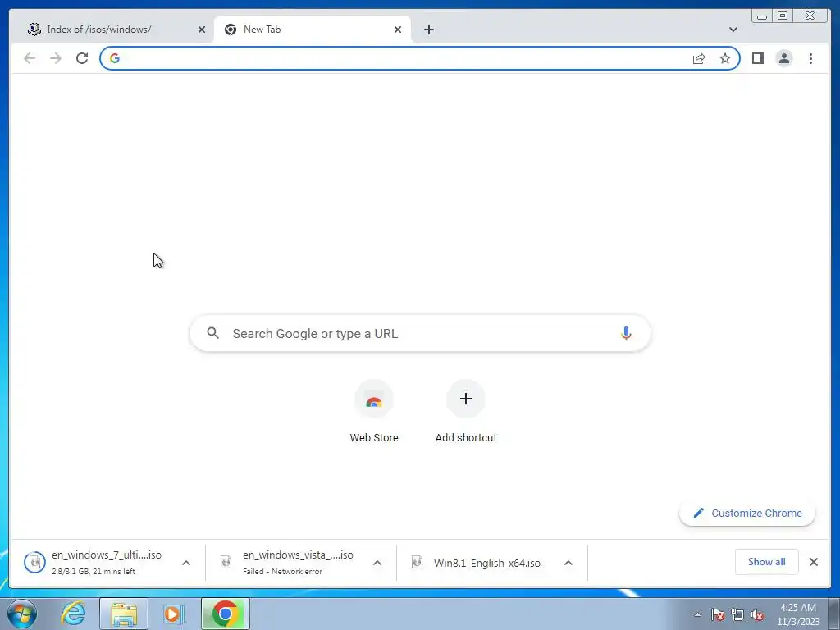The width and height of the screenshot is (840, 630).
Task: Close the downloads bar
Action: tap(813, 562)
